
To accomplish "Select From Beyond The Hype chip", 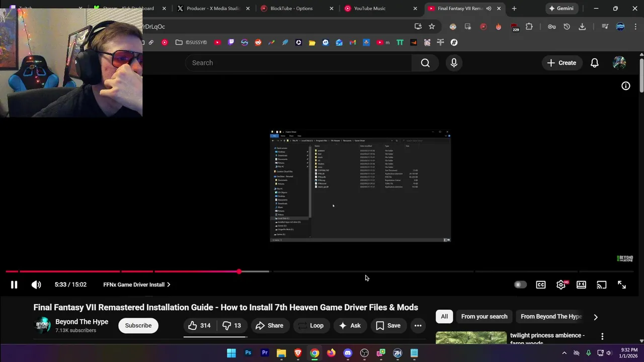I will 551,316.
